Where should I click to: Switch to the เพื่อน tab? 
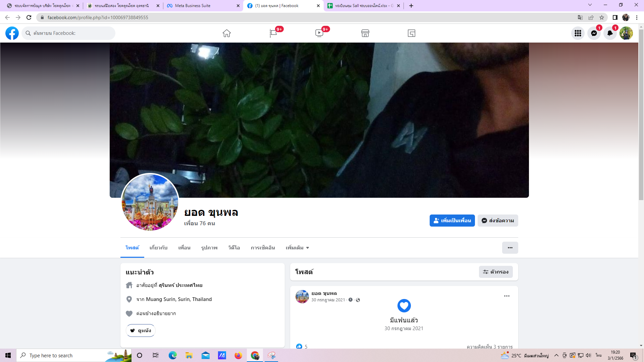[184, 248]
